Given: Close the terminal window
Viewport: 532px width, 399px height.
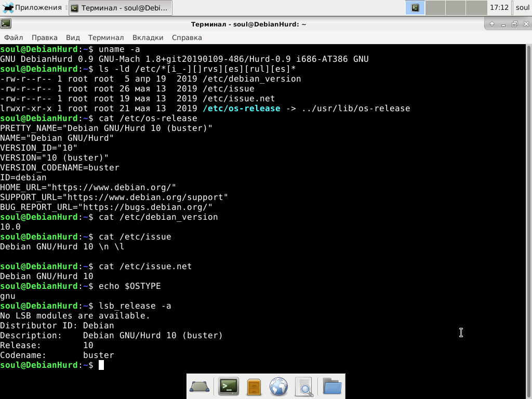Looking at the screenshot, I should [526, 24].
